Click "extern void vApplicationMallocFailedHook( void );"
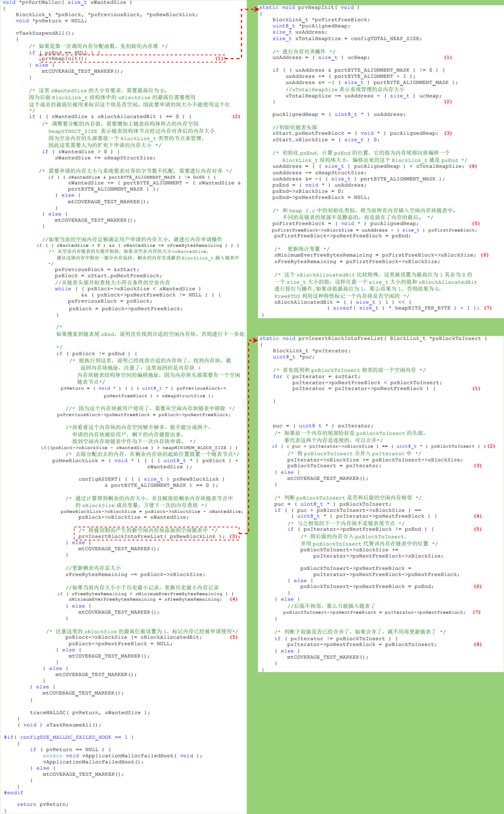 (x=123, y=756)
